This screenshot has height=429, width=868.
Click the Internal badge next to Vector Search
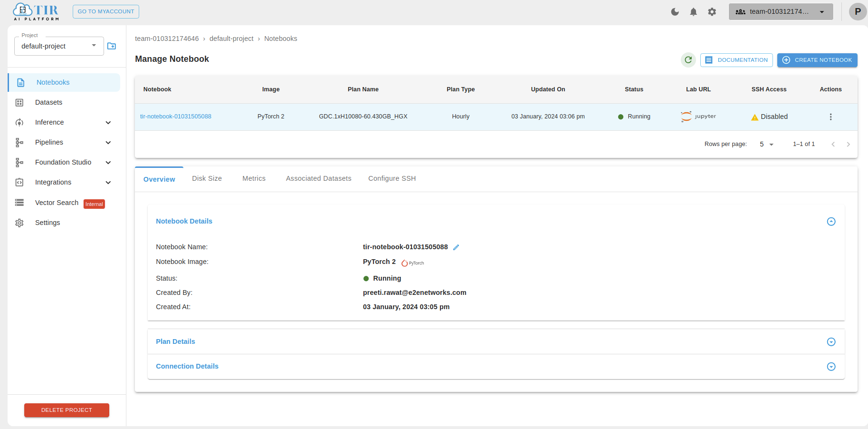[x=94, y=204]
